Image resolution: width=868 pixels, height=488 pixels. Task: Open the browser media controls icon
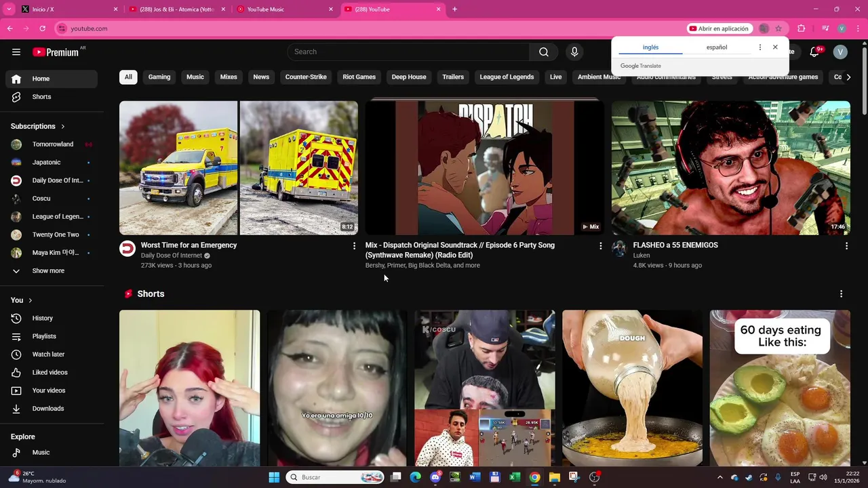tap(825, 28)
